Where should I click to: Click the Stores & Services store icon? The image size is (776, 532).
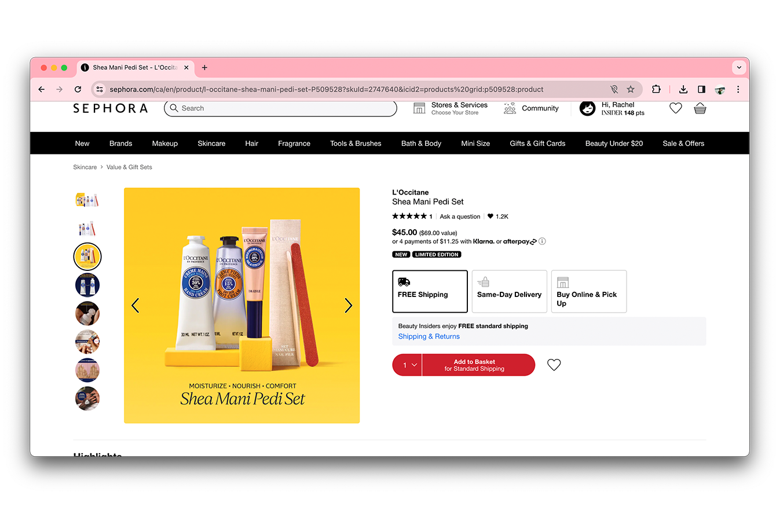(x=419, y=108)
